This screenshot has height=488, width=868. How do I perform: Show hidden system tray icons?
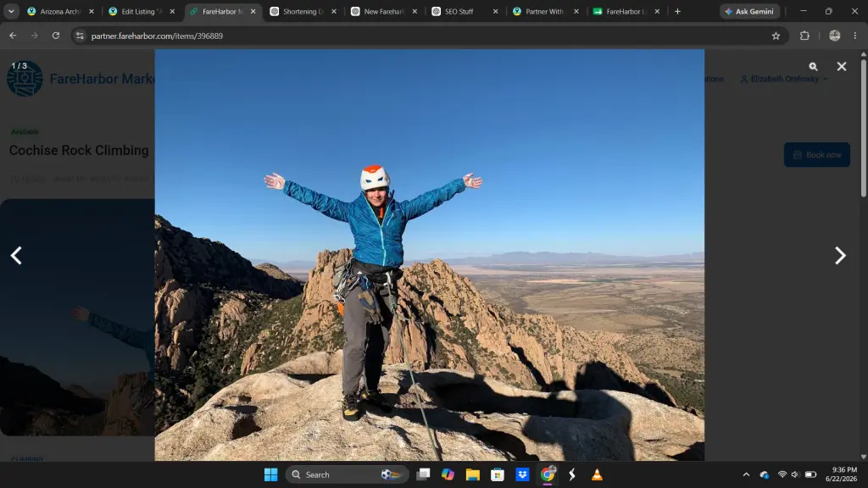coord(746,474)
